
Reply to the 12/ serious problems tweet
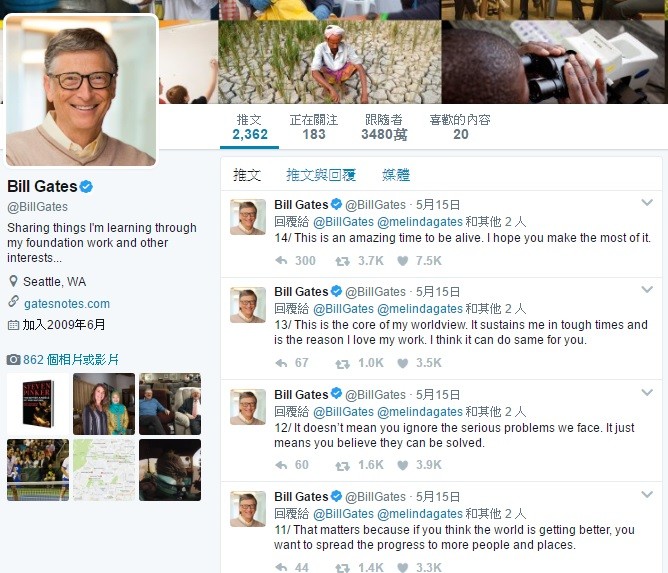point(281,465)
